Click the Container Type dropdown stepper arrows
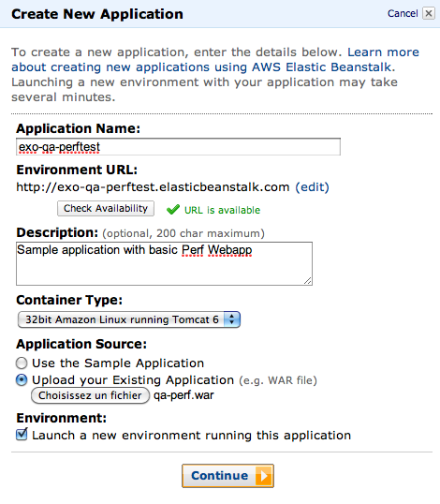This screenshot has height=504, width=440. click(x=231, y=319)
